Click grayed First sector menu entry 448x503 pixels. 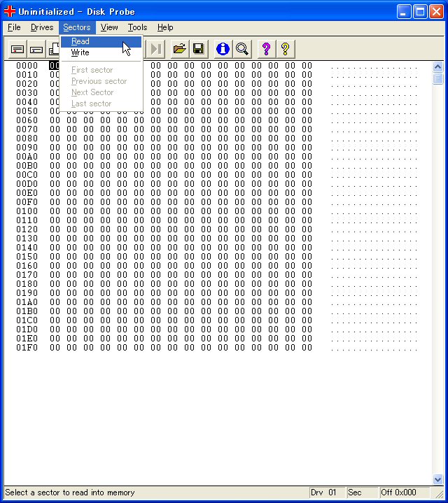click(x=101, y=70)
